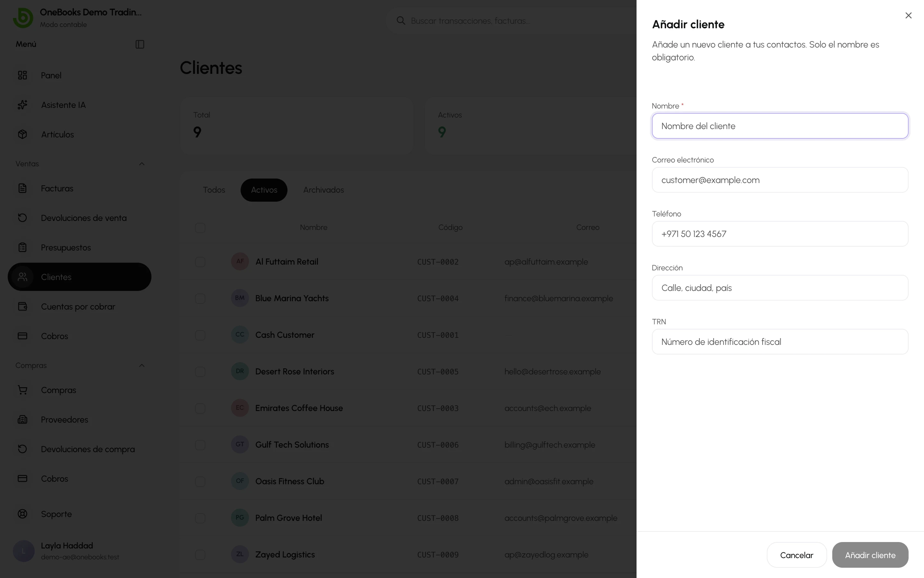
Task: Toggle the select-all checkbox in table header
Action: click(200, 228)
